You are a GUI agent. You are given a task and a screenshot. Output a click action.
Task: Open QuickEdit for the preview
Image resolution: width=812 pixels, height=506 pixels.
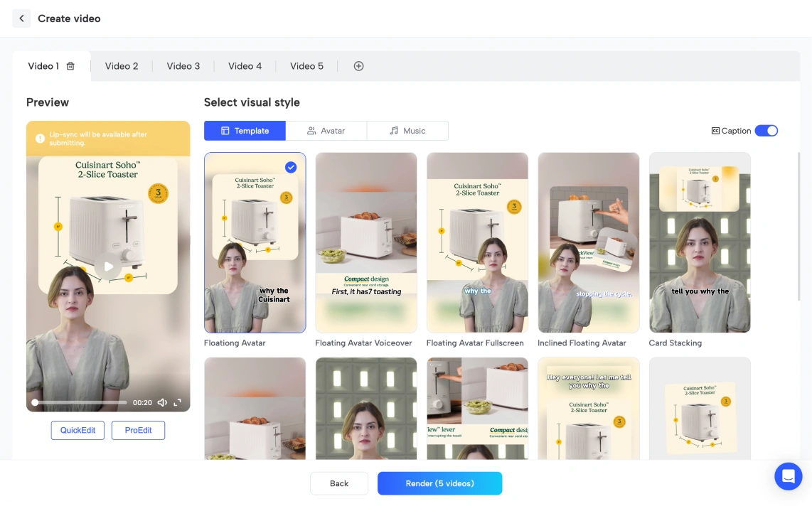click(78, 430)
